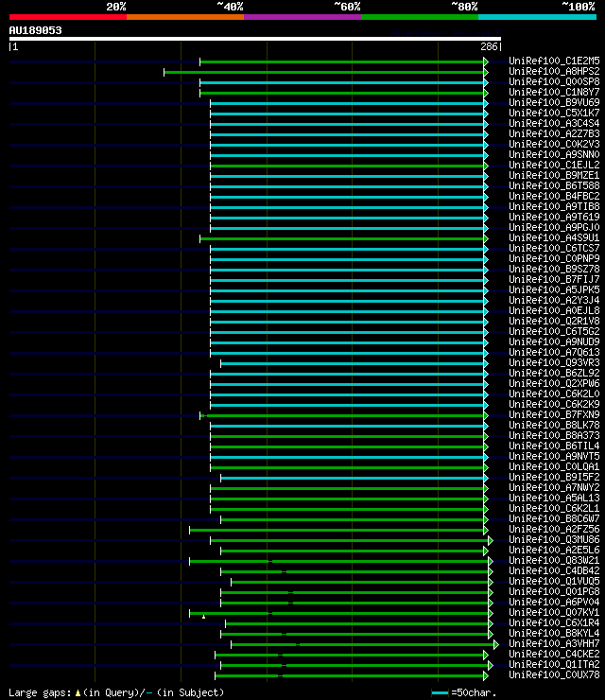This screenshot has width=605, height=700.
Task: Click UniRef100_A9T619 label
Action: click(554, 217)
